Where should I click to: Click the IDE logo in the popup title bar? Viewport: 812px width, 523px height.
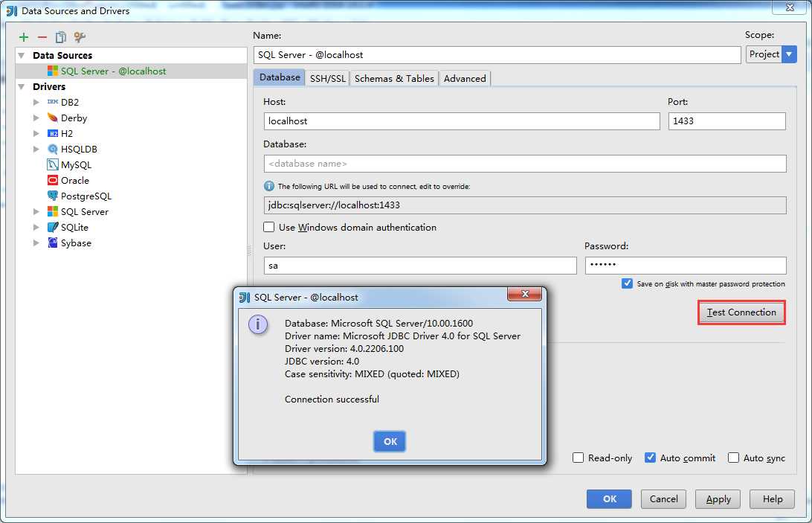[245, 297]
